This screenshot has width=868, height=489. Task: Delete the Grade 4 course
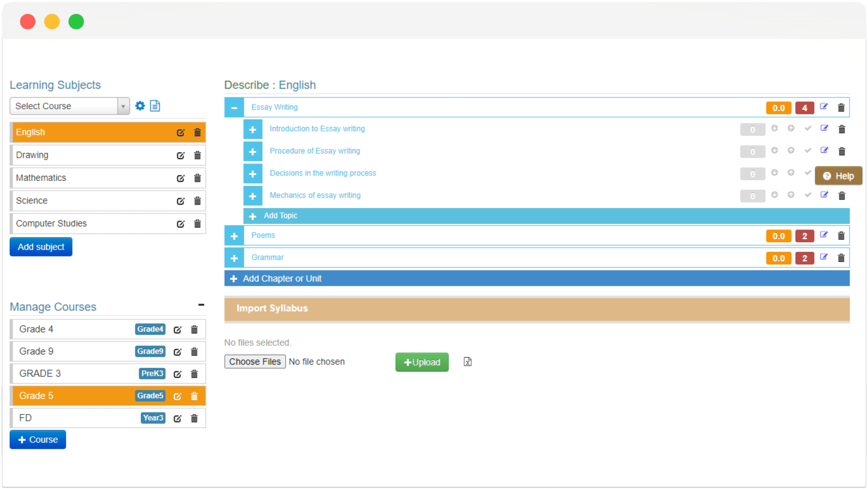194,330
